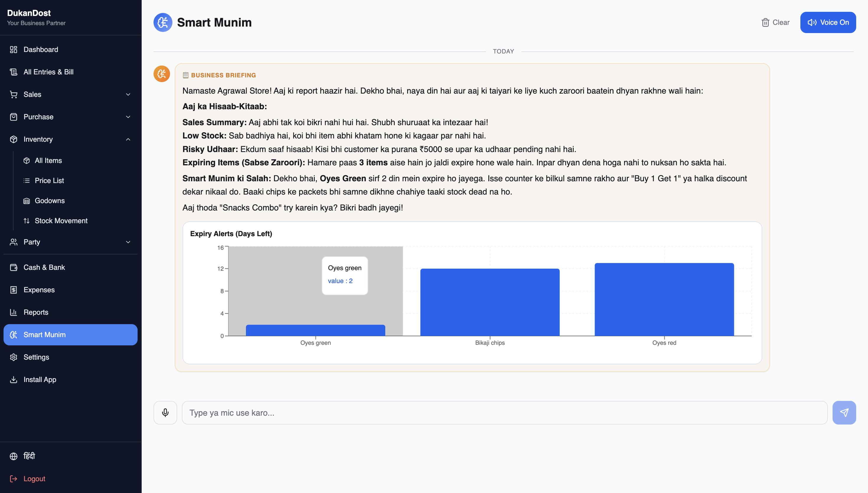868x493 pixels.
Task: Click the microphone voice input icon
Action: [165, 412]
